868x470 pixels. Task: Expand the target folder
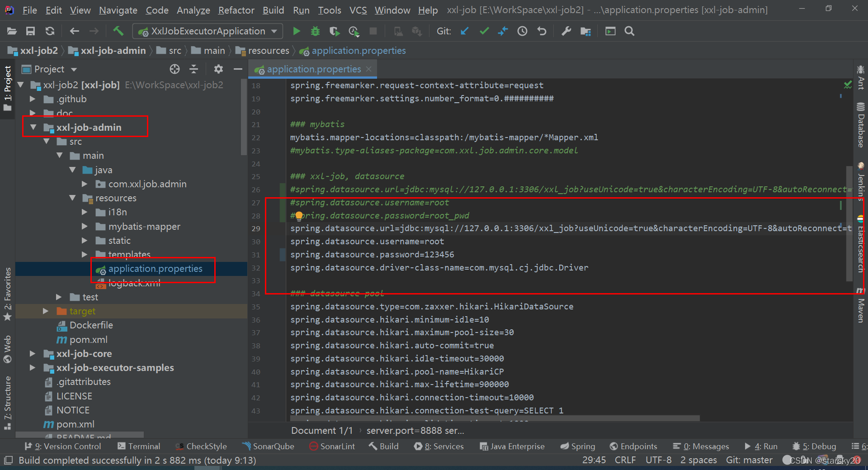point(45,311)
